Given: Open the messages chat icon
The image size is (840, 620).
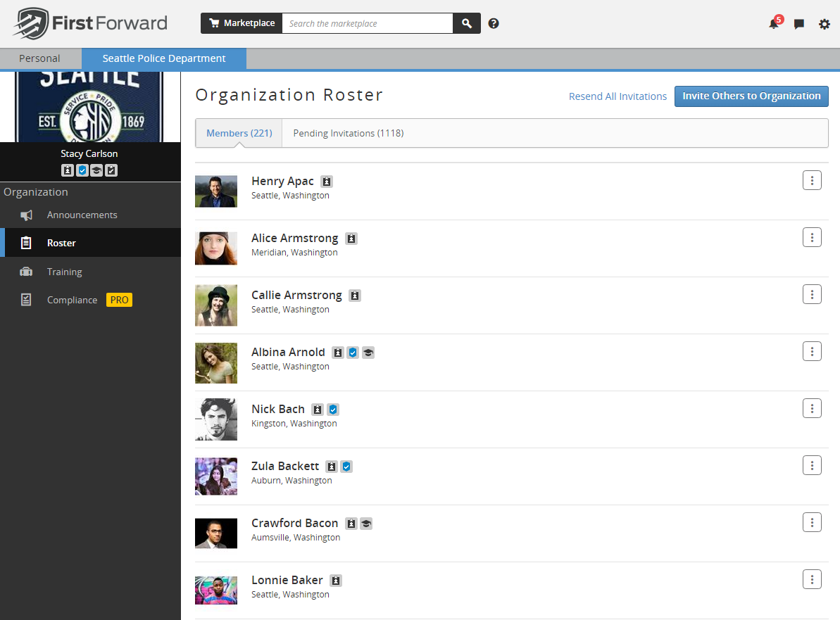Looking at the screenshot, I should (798, 24).
